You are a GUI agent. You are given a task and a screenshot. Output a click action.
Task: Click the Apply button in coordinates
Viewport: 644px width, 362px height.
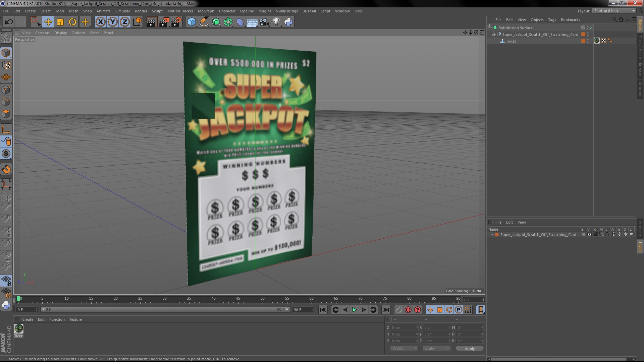(x=470, y=348)
